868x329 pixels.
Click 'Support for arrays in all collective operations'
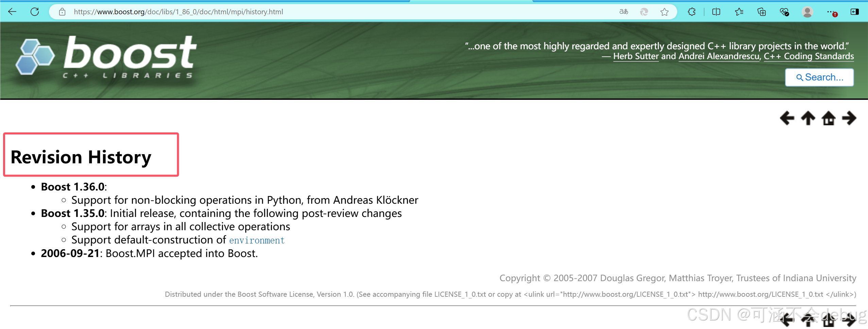(181, 226)
